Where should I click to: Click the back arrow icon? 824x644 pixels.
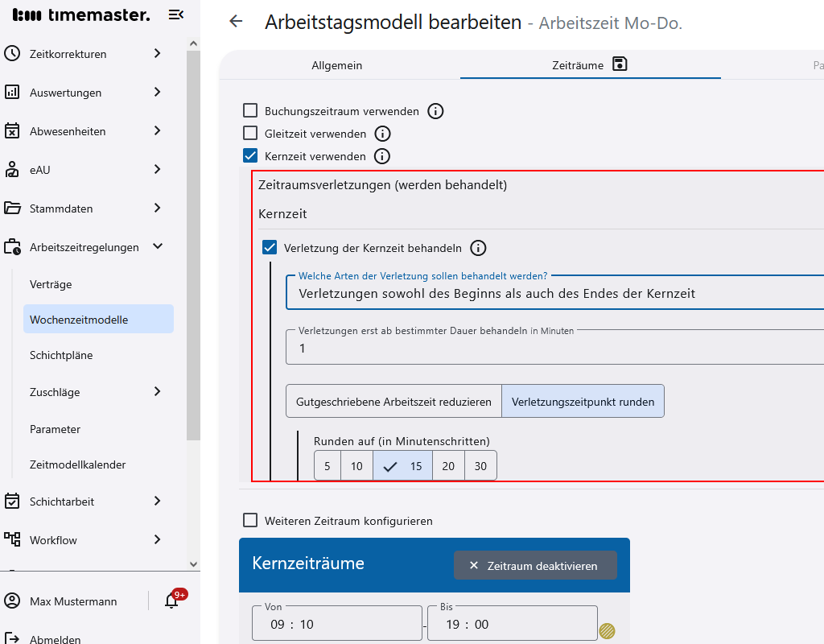click(x=236, y=22)
